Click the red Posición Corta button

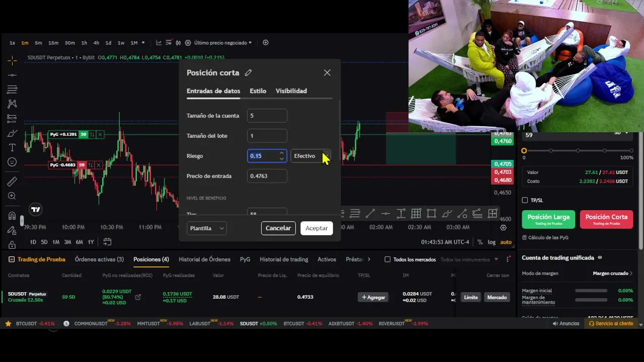pos(606,219)
